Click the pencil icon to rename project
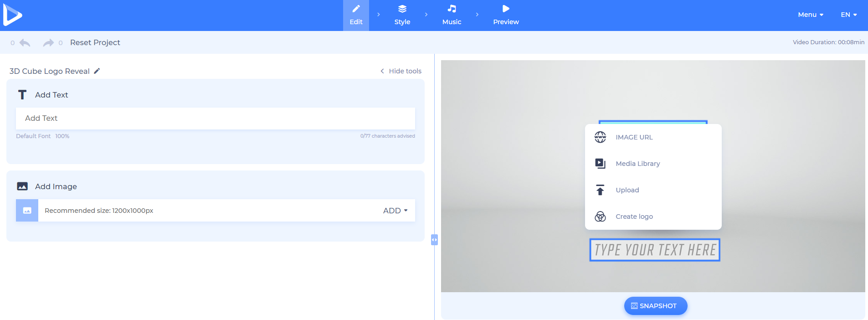 (97, 71)
